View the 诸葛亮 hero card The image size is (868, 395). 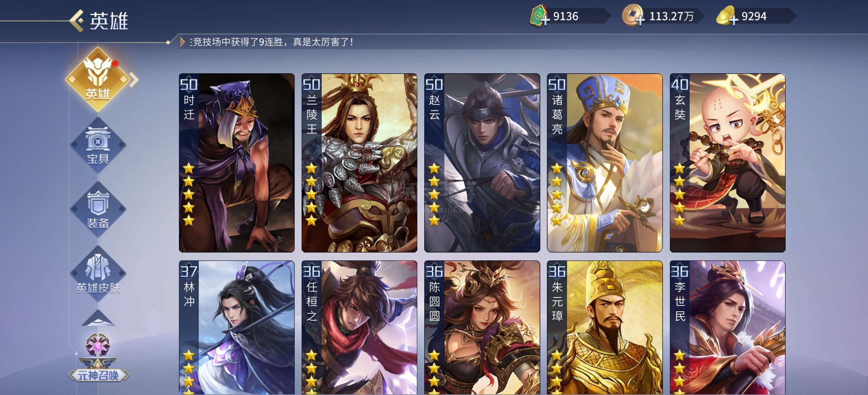click(604, 163)
